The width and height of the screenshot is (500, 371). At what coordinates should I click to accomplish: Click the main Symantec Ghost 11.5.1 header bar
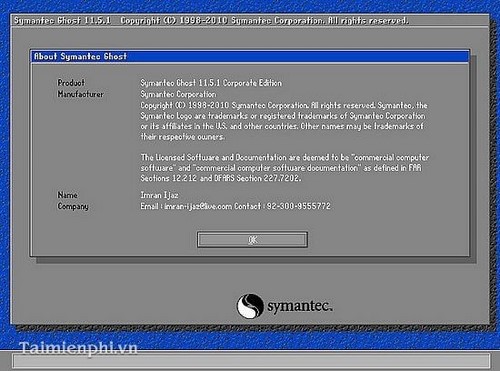coord(250,20)
